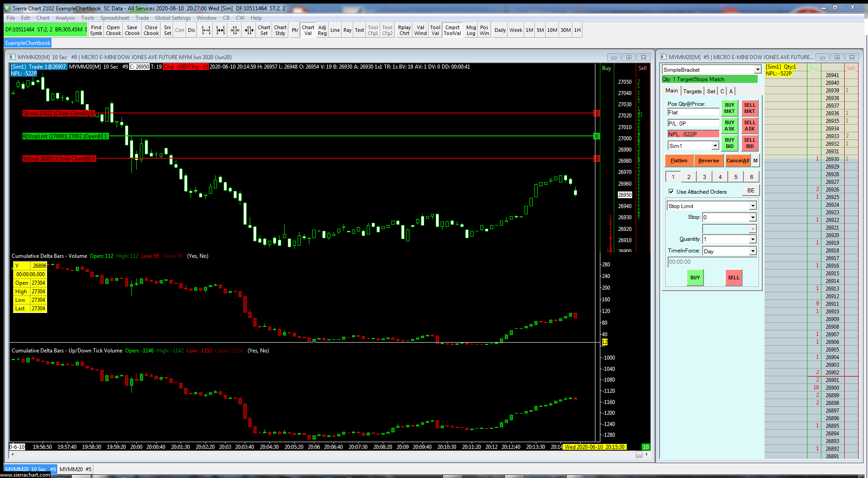Select quantity preset 4 button
The image size is (868, 478).
coord(720,177)
